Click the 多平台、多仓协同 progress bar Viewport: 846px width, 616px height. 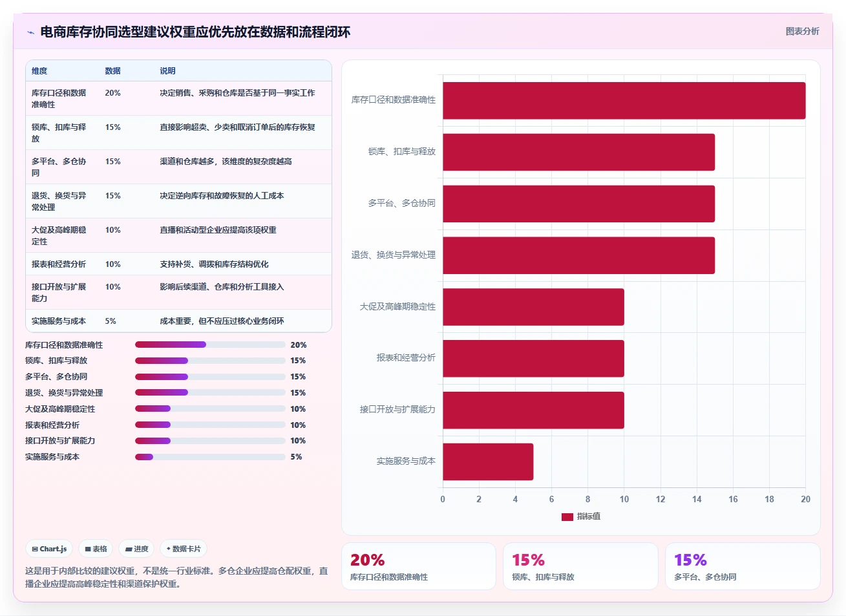point(210,377)
